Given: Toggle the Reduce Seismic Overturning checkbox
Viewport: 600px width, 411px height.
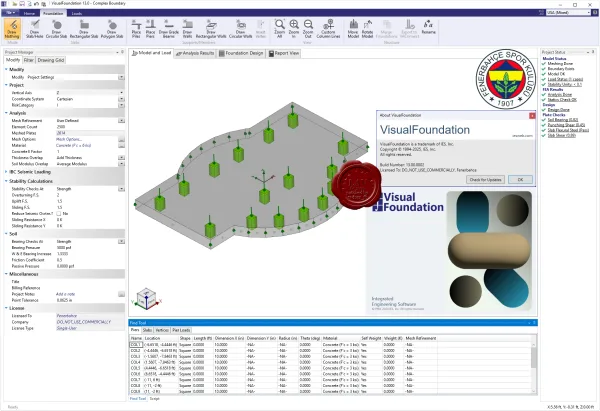Looking at the screenshot, I should pos(59,214).
